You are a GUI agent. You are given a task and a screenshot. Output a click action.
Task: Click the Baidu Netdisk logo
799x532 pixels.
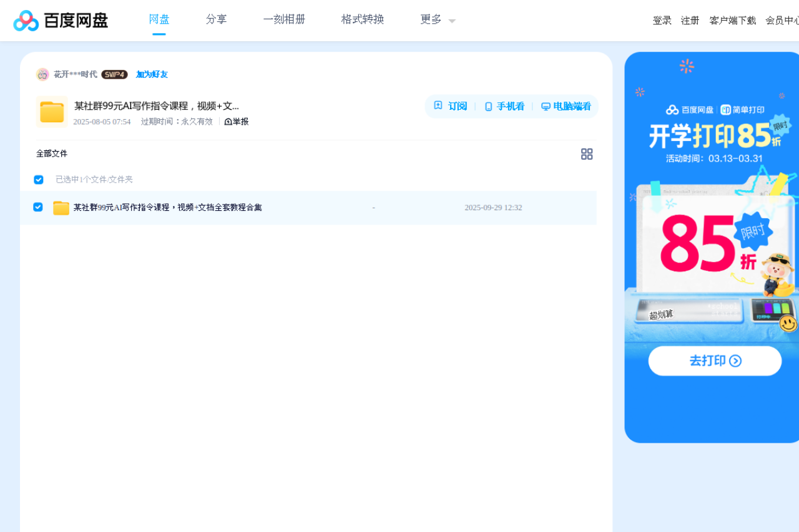tap(60, 20)
